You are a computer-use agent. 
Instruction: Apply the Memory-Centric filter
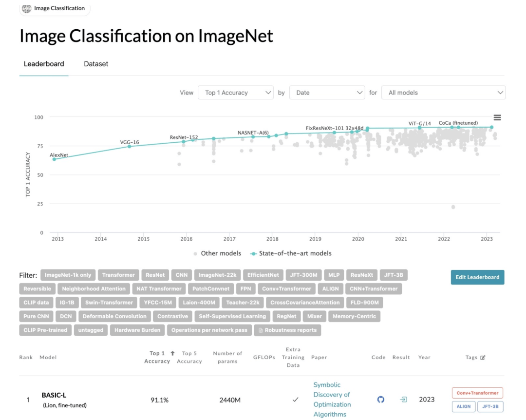pos(354,316)
